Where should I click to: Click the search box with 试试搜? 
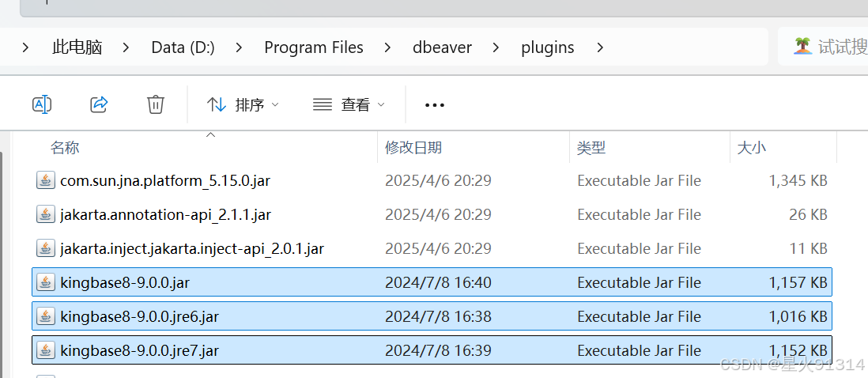click(x=823, y=47)
